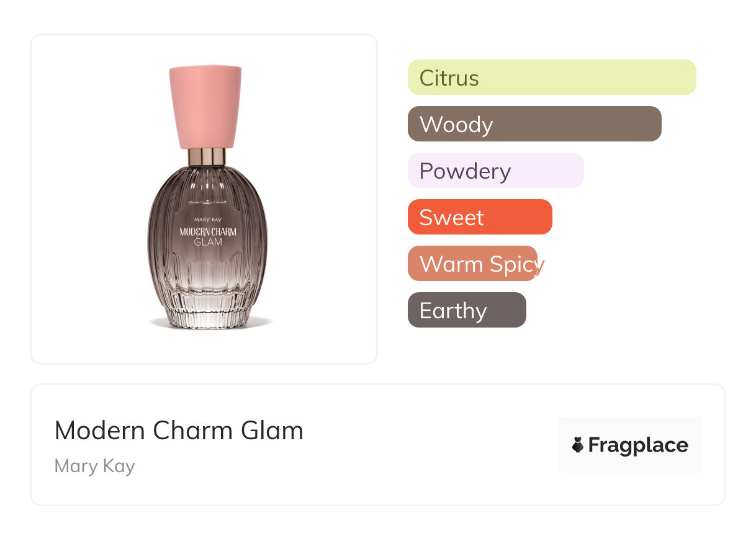756x536 pixels.
Task: Click the Mary Kay brand name below the title
Action: [x=95, y=466]
